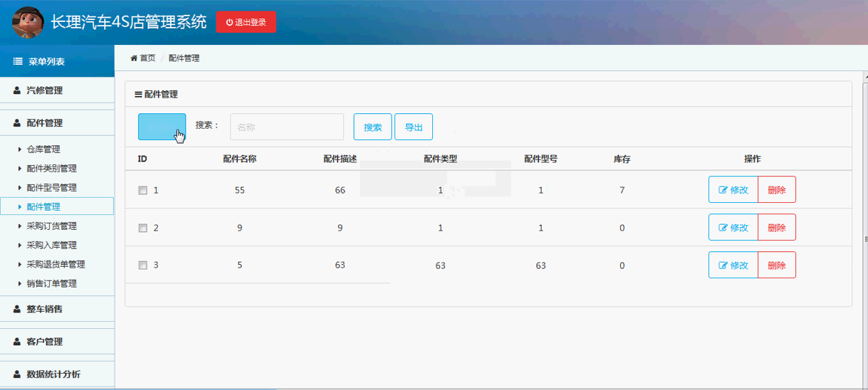The image size is (868, 390).
Task: Click 修改 edit button in row 2
Action: click(x=733, y=227)
